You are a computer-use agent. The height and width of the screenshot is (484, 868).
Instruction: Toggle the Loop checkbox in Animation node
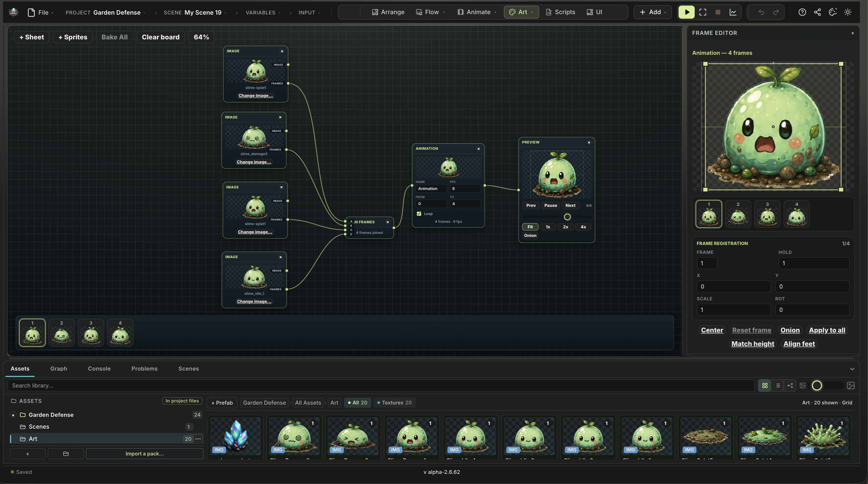pyautogui.click(x=419, y=214)
